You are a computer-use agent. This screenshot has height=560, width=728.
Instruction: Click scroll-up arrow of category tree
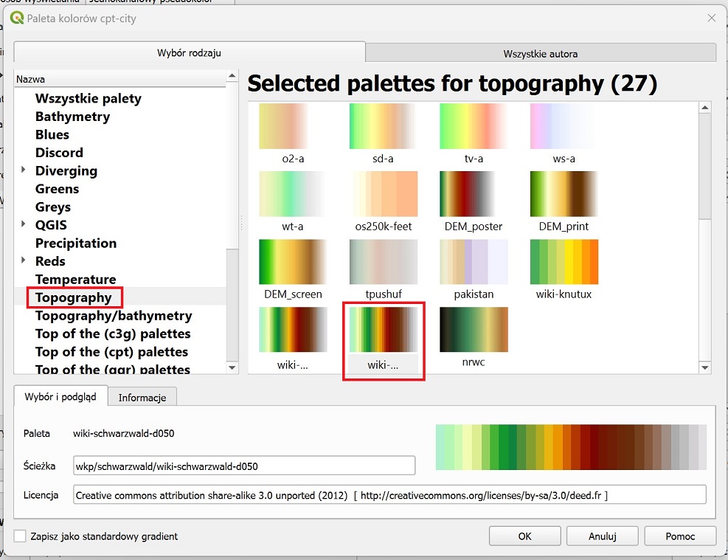click(232, 76)
